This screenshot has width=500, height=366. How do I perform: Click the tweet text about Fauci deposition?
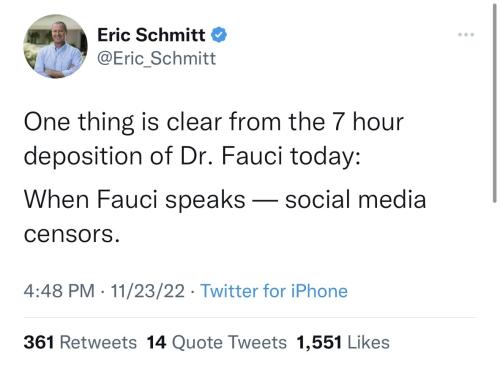coord(225,178)
